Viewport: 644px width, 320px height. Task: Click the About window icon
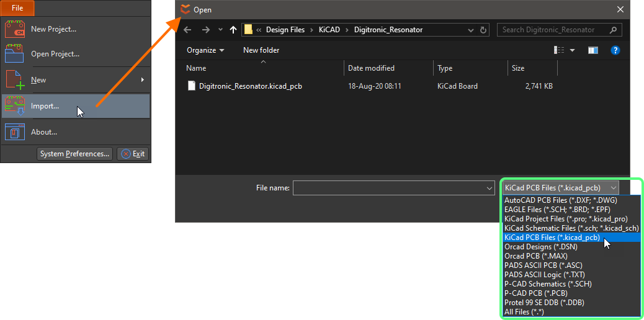tap(14, 131)
